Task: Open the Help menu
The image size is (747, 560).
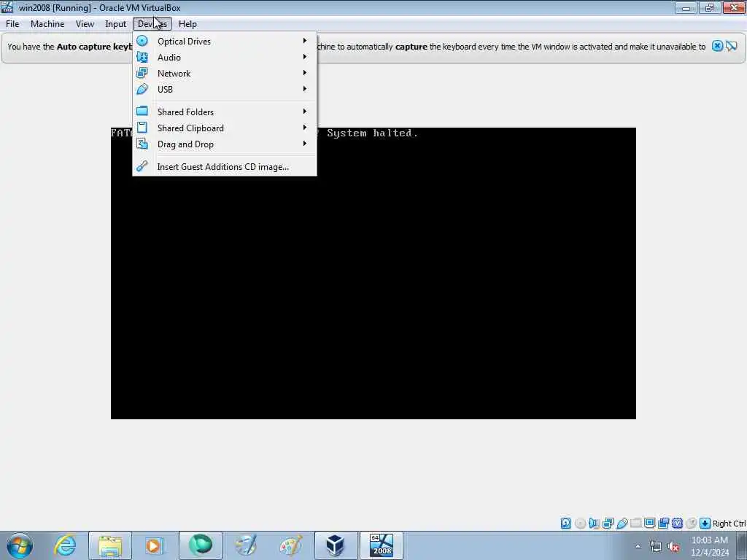Action: click(x=187, y=24)
